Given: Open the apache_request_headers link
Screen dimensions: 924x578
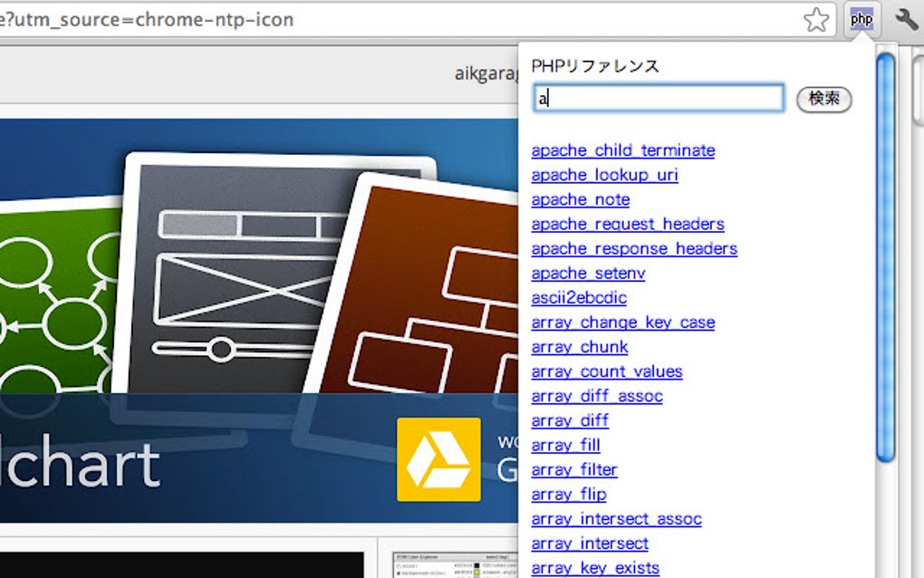Looking at the screenshot, I should pyautogui.click(x=627, y=224).
